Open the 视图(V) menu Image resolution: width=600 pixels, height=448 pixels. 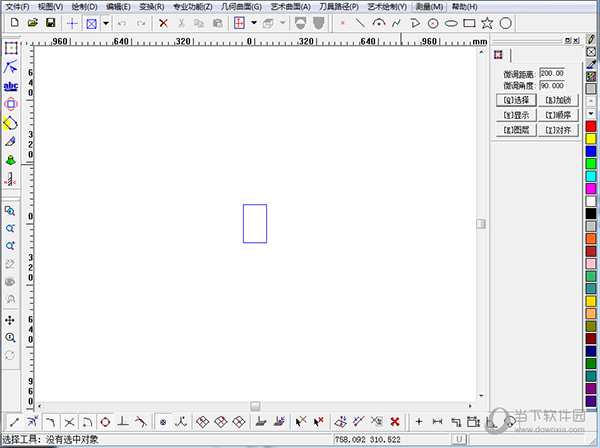[x=51, y=7]
